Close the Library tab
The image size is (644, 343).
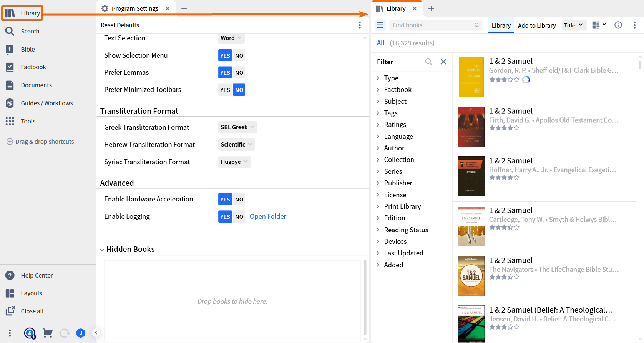click(415, 8)
